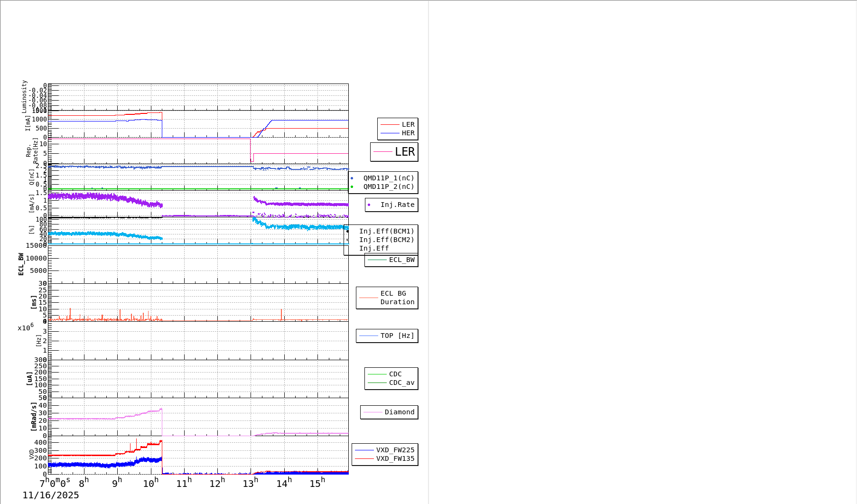Viewport: 857px width, 504px height.
Task: Select the Diamond legend entry
Action: point(389,412)
